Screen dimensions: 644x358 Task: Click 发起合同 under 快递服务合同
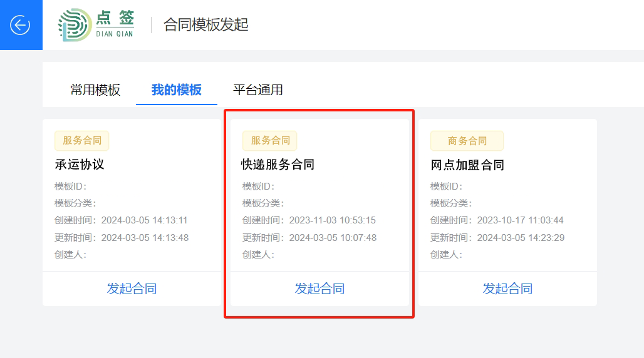pos(319,289)
